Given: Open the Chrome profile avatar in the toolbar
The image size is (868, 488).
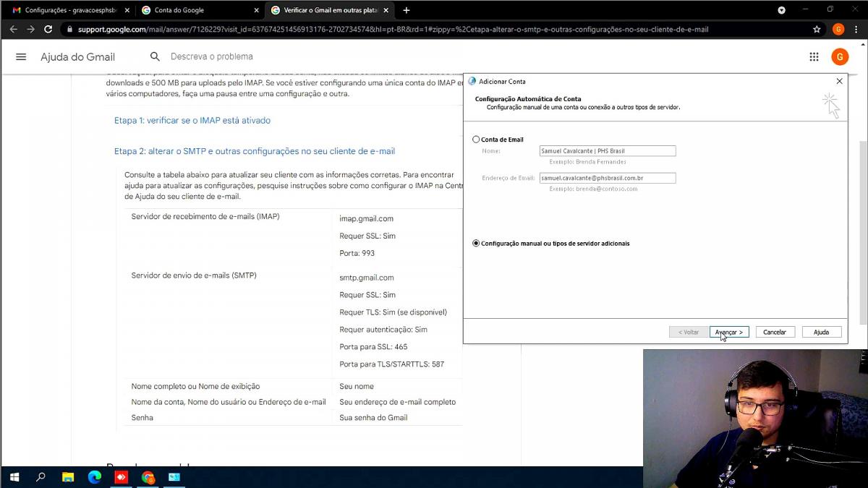Looking at the screenshot, I should coord(838,29).
